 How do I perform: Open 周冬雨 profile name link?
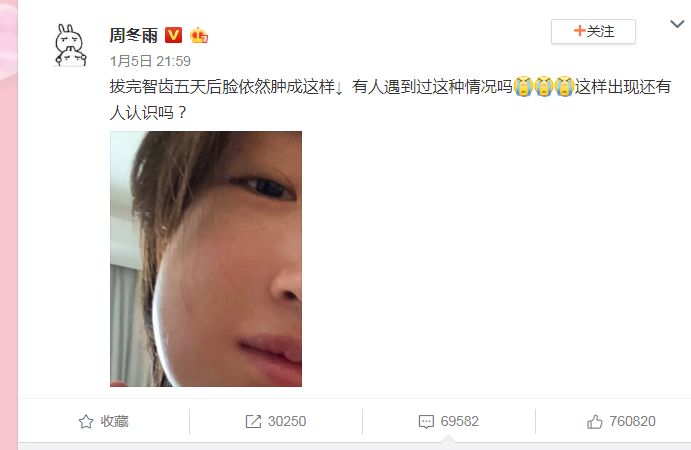pyautogui.click(x=134, y=35)
